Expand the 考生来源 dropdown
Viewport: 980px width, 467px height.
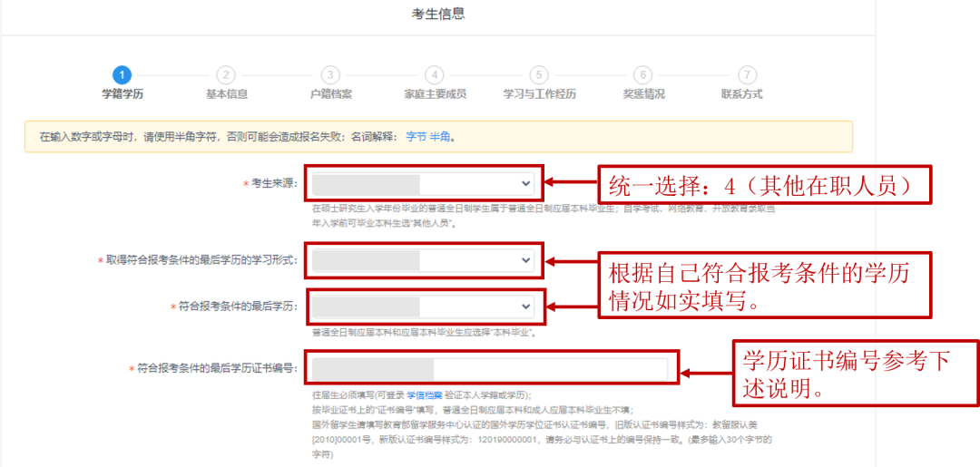click(423, 183)
